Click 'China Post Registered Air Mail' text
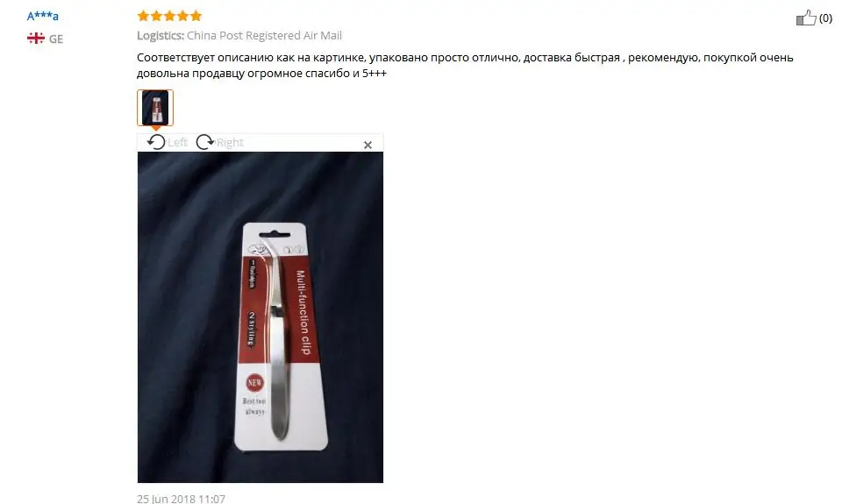 [264, 35]
